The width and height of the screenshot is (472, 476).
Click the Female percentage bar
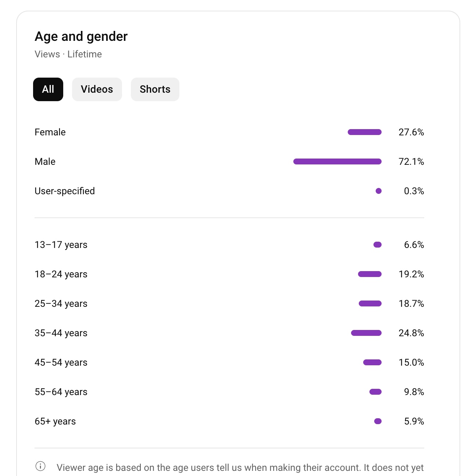(365, 132)
